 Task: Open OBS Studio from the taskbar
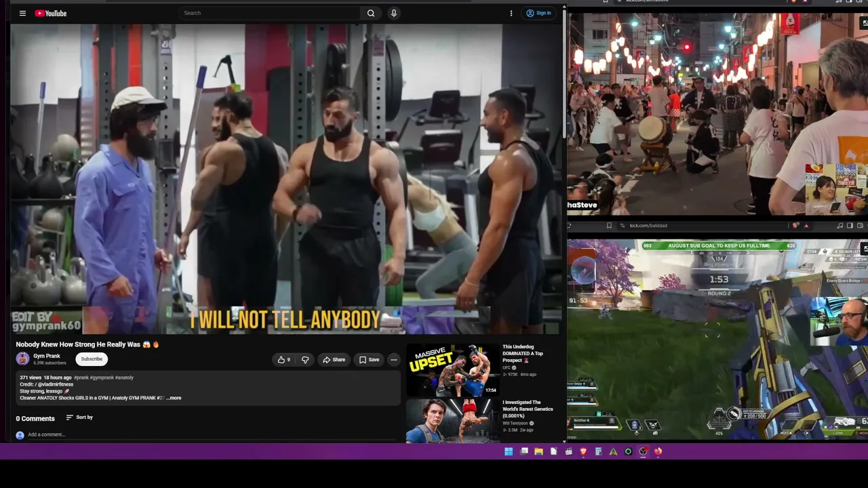pos(643,451)
